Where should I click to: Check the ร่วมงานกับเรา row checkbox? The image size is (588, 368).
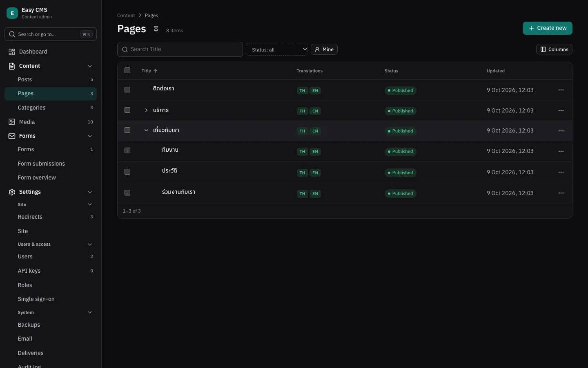pos(127,193)
